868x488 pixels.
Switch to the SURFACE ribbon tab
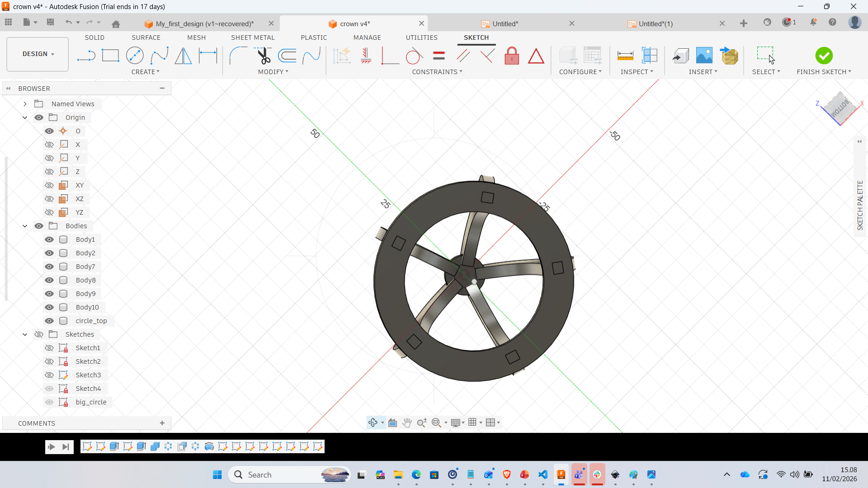point(146,38)
